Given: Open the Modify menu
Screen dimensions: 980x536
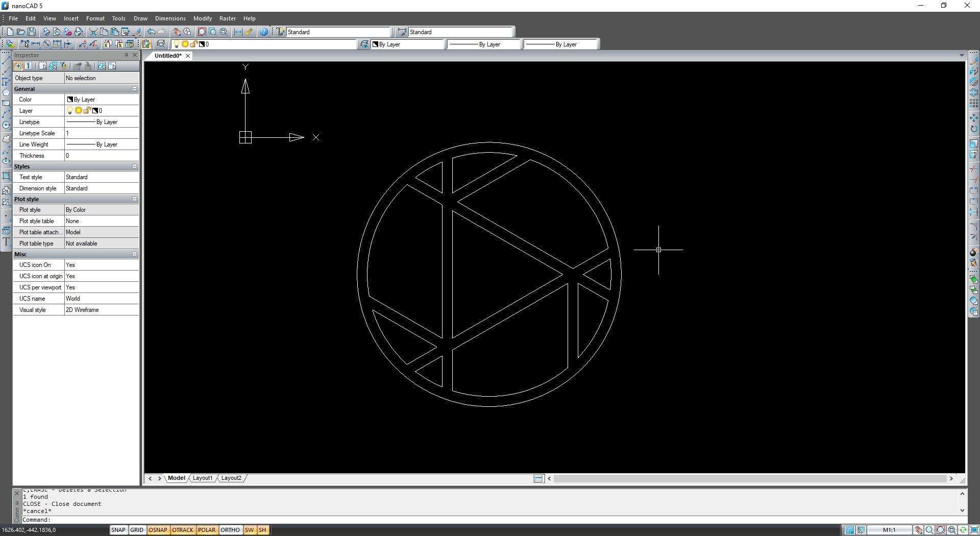Looking at the screenshot, I should (203, 18).
